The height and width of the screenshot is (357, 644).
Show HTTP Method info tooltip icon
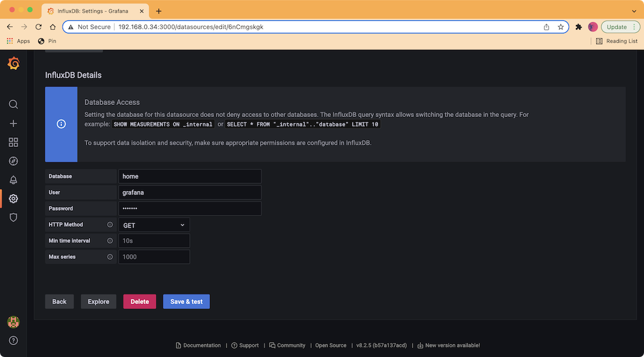tap(110, 224)
